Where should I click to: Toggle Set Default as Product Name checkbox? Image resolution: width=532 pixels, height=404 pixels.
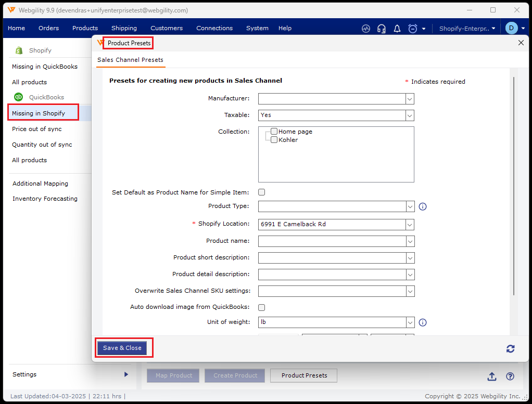[262, 192]
